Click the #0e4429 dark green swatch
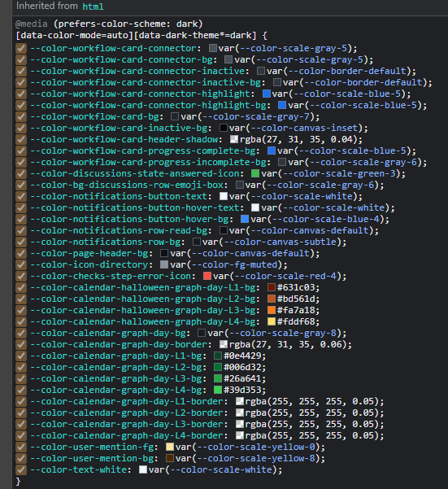The width and height of the screenshot is (448, 489). pyautogui.click(x=218, y=356)
